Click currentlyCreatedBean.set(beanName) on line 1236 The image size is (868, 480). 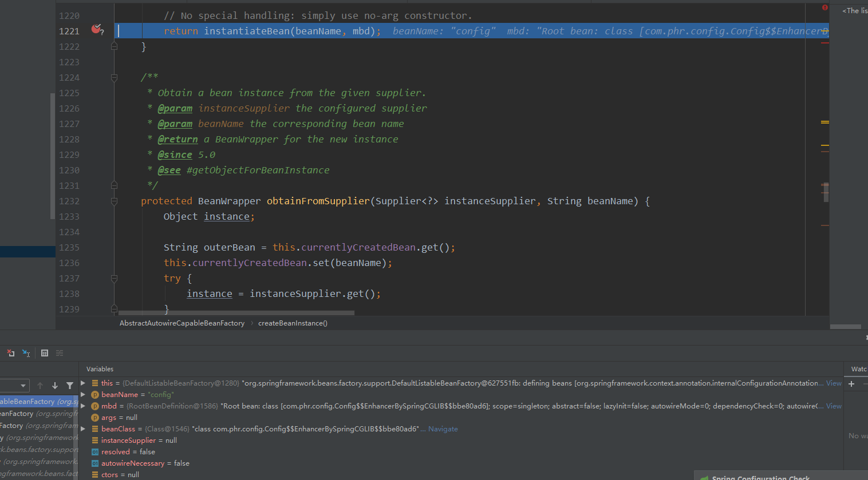tap(290, 263)
